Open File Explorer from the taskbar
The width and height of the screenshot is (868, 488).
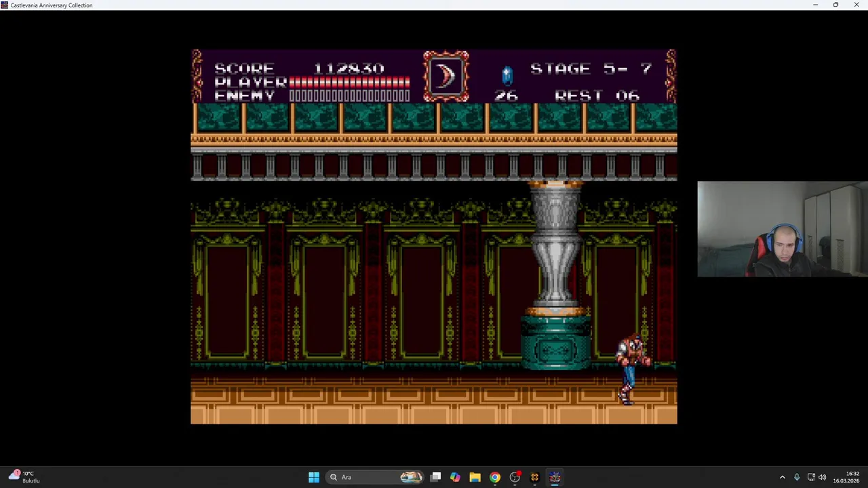click(475, 477)
